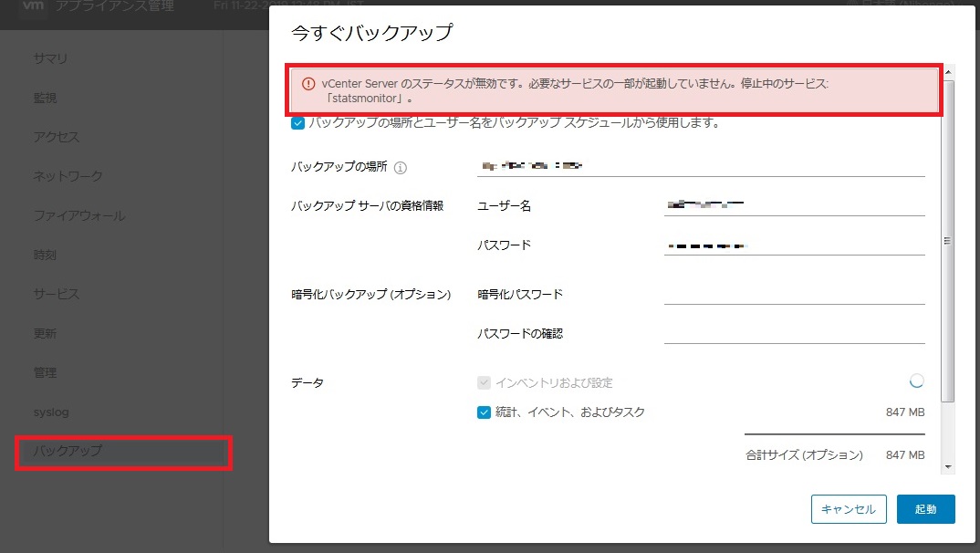Image resolution: width=980 pixels, height=553 pixels.
Task: Click the vm logo in header
Action: point(33,6)
